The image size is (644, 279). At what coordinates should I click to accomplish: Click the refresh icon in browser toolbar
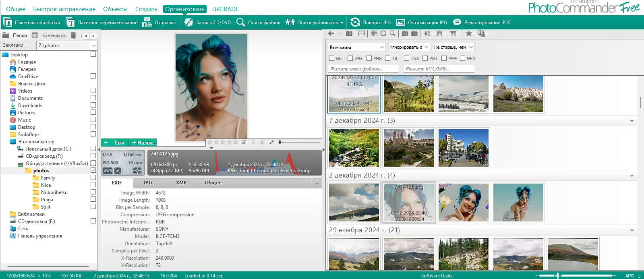[x=383, y=34]
